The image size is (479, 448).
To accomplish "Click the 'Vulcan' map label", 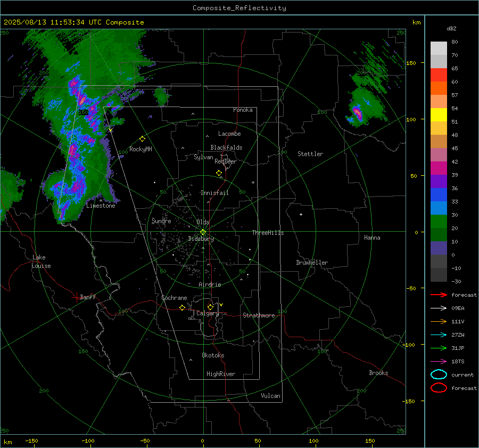I will (270, 396).
